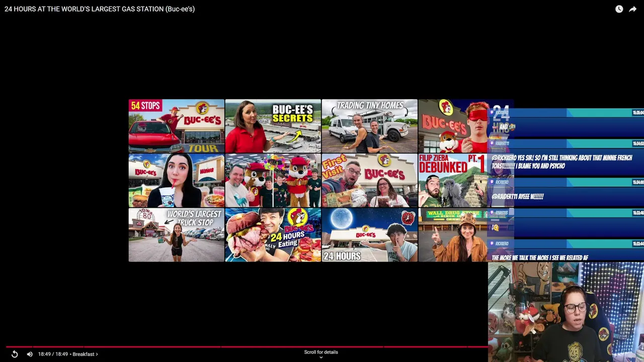Open the beaver mascots family video
Image resolution: width=644 pixels, height=362 pixels.
(x=273, y=180)
